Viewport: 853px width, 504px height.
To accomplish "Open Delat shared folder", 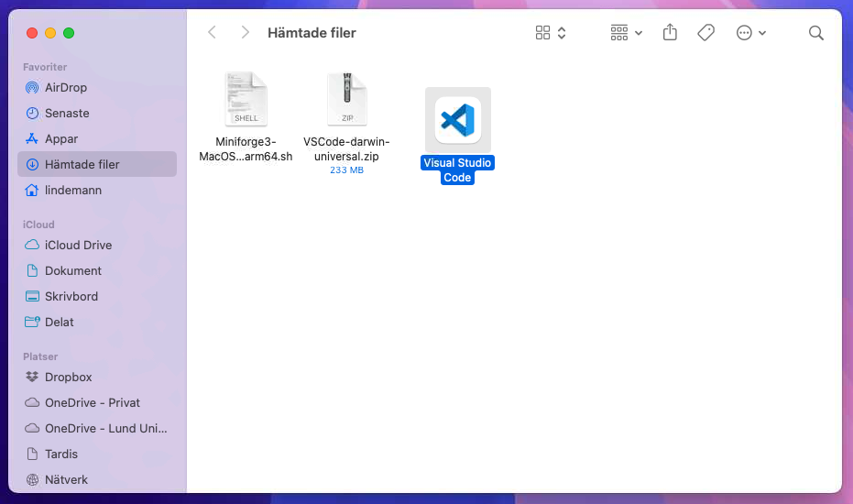I will pyautogui.click(x=97, y=322).
